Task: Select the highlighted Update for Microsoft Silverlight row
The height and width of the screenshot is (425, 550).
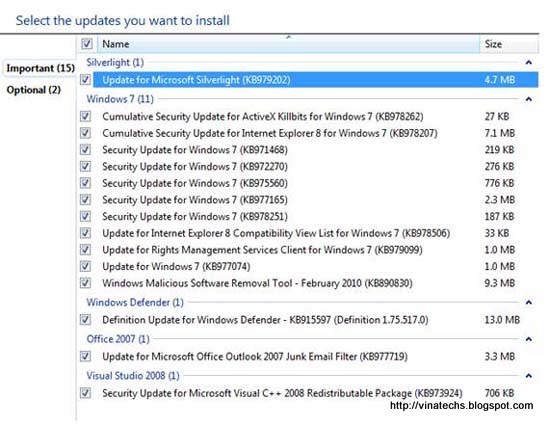Action: pyautogui.click(x=315, y=80)
